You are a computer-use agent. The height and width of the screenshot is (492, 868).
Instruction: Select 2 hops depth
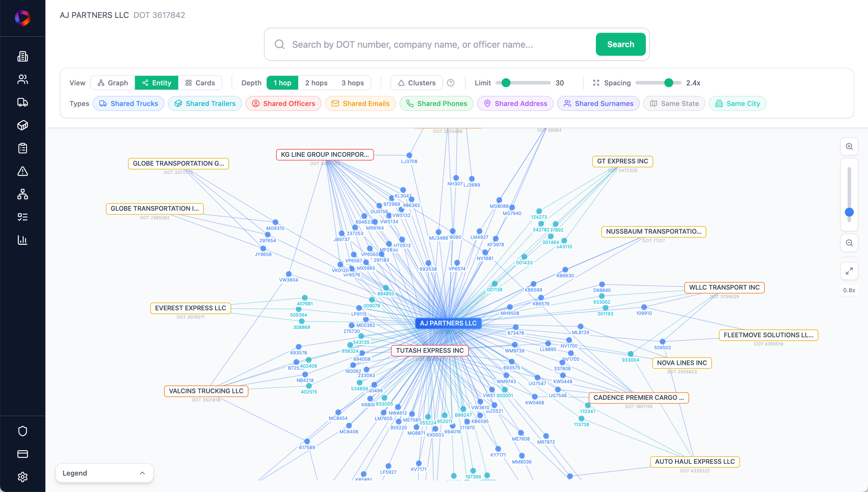click(x=316, y=83)
